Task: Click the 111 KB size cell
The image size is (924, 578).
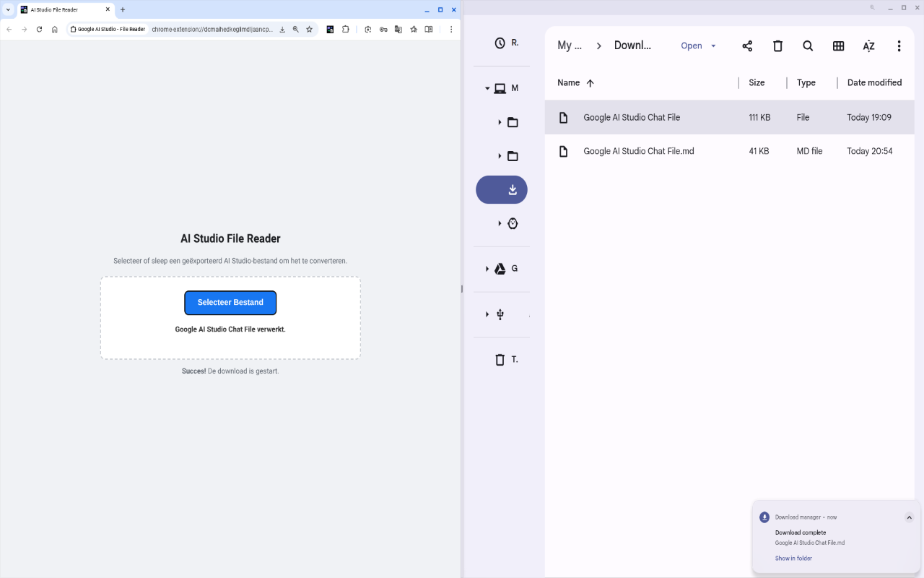Action: [x=759, y=118]
